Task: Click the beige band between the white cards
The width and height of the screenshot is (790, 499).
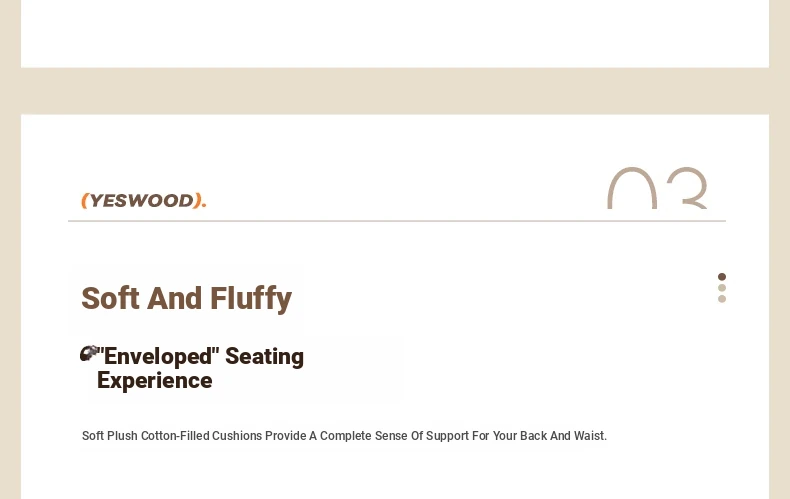Action: coord(395,91)
